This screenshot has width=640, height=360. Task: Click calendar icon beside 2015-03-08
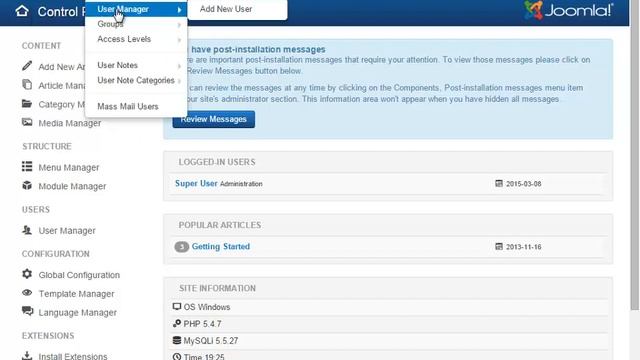pos(499,183)
